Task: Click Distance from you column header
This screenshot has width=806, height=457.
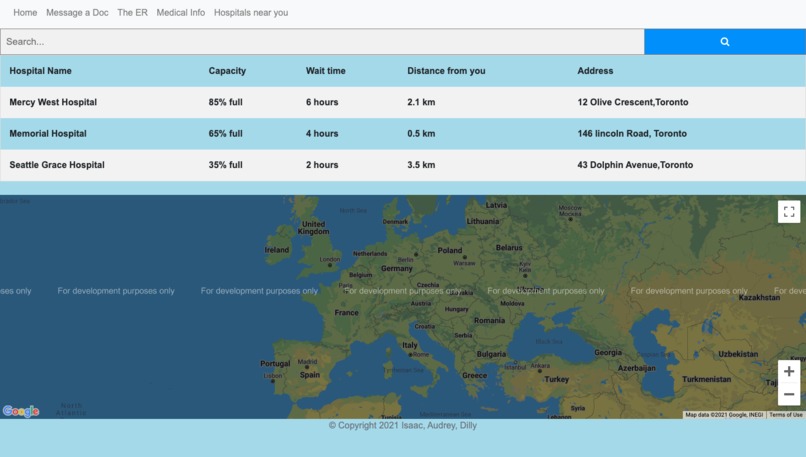Action: pos(446,71)
